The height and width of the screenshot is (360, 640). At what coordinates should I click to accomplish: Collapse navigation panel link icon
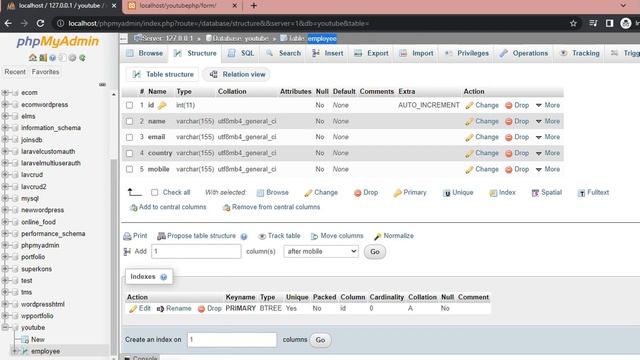(x=102, y=84)
